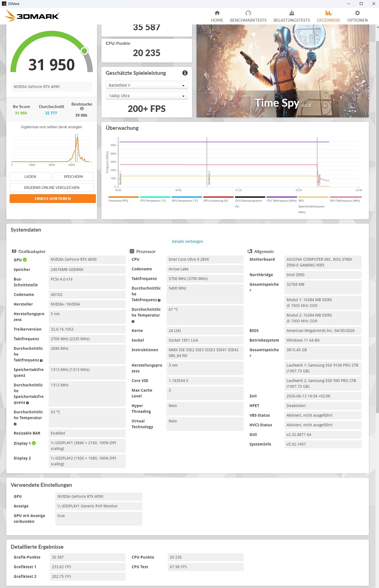Maximize the 3DMark window

click(361, 4)
